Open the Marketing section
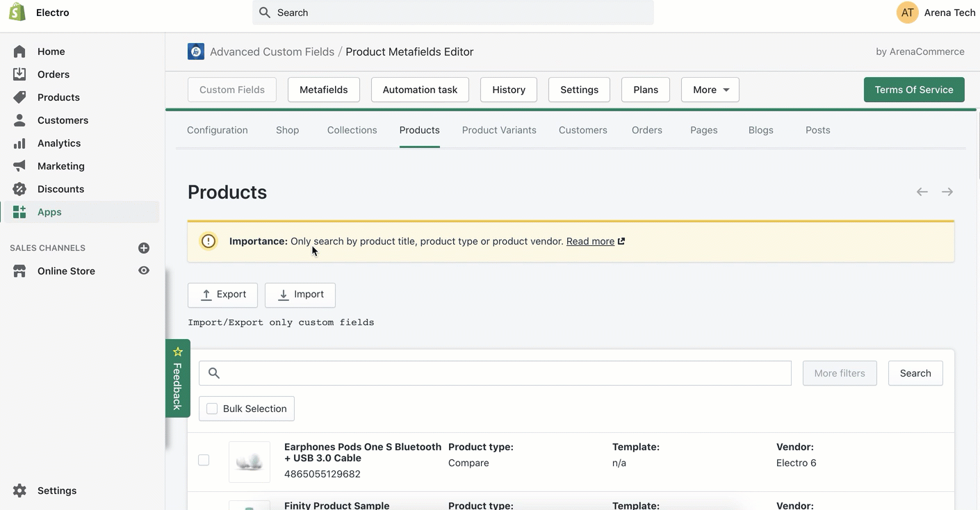Screen dimensions: 980x510 [x=60, y=166]
